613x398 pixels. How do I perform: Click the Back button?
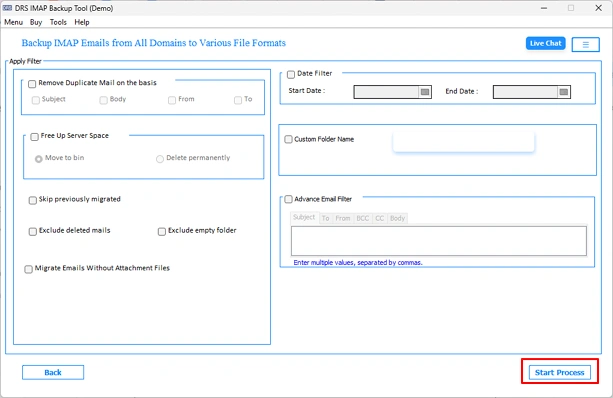pos(53,372)
